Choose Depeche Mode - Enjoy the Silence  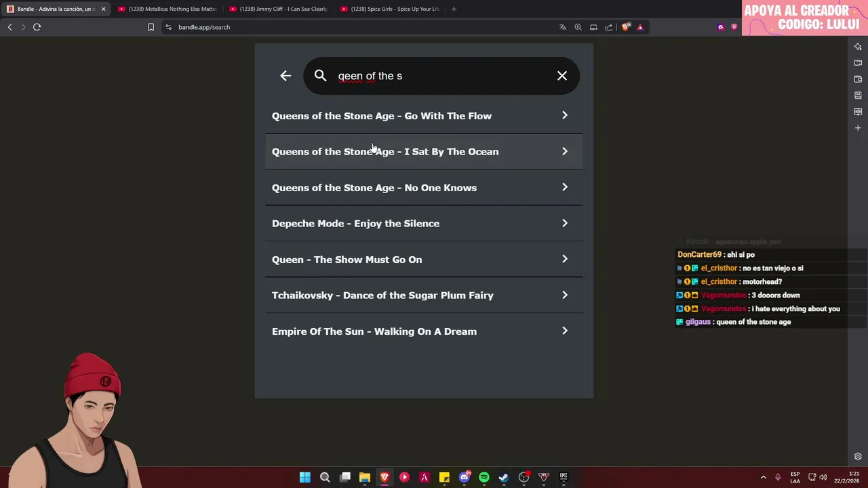(x=424, y=224)
